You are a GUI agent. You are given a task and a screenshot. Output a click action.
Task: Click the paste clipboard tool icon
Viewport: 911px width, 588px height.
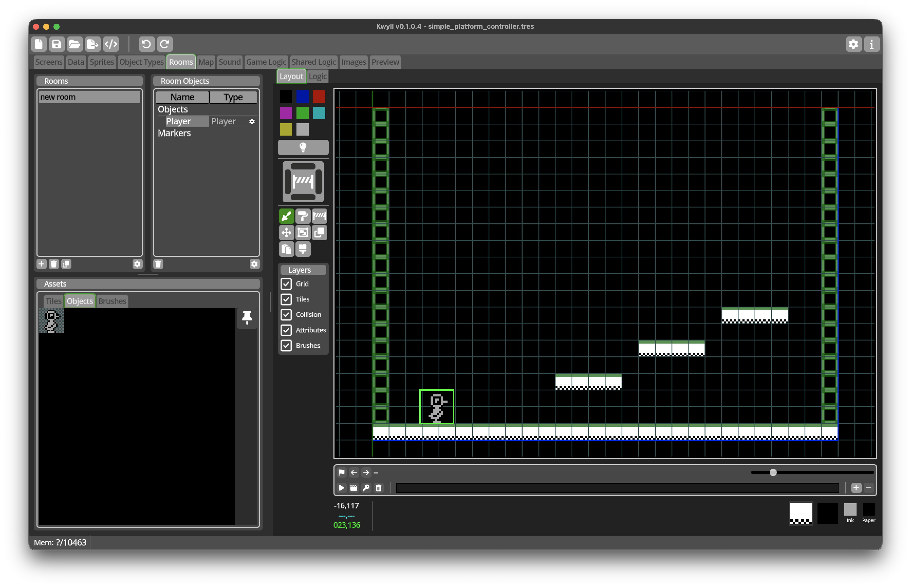point(286,249)
